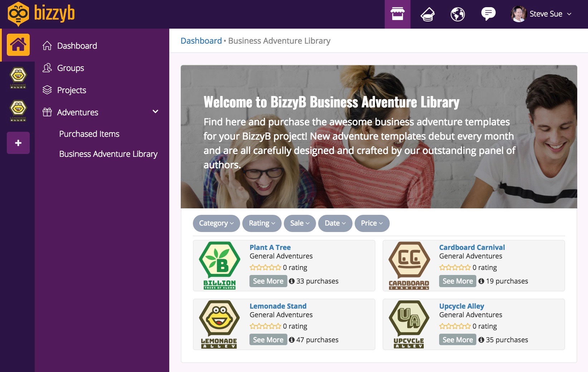Screen dimensions: 588x372
Task: Click the Adventures gift icon
Action: pos(47,112)
